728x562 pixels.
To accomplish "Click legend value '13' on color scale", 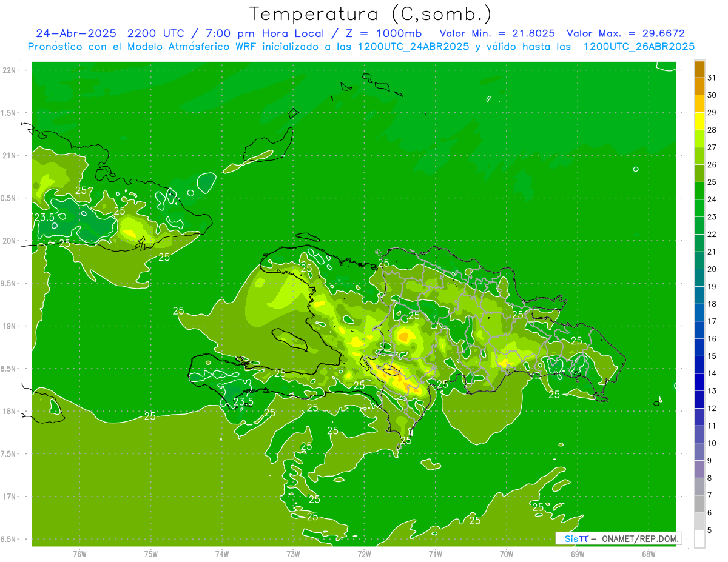I will pyautogui.click(x=712, y=390).
